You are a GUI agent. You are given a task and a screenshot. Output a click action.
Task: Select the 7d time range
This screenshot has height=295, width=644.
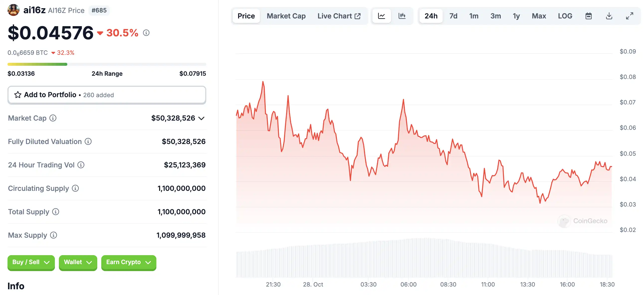pos(453,16)
